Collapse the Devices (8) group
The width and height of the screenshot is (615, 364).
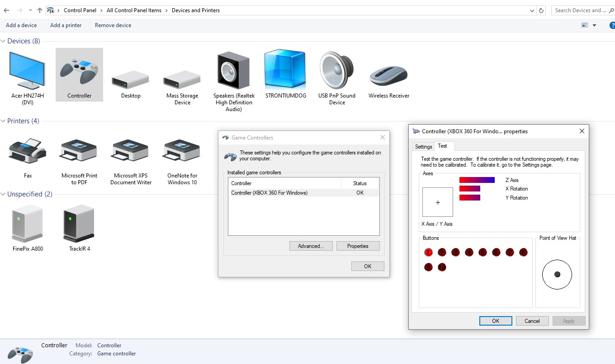pyautogui.click(x=3, y=41)
